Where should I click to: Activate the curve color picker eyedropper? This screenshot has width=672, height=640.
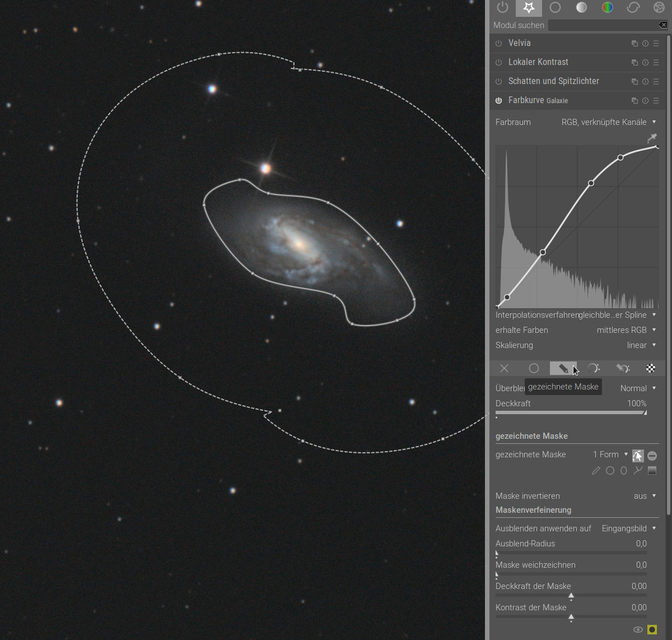coord(652,137)
